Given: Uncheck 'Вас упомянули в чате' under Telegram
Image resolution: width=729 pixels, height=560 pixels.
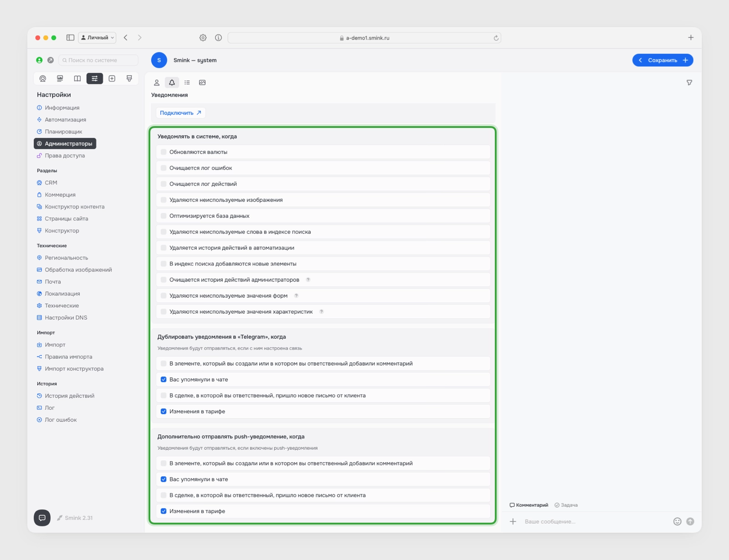Looking at the screenshot, I should pos(164,379).
